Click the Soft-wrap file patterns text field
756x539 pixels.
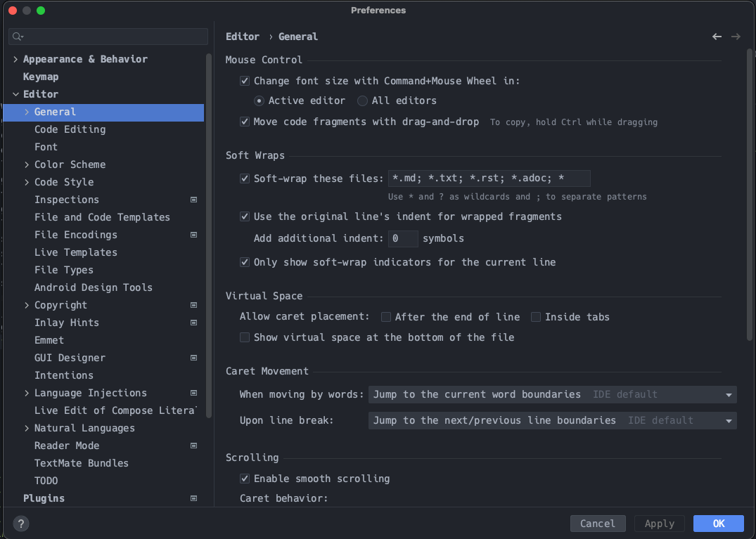pyautogui.click(x=489, y=178)
